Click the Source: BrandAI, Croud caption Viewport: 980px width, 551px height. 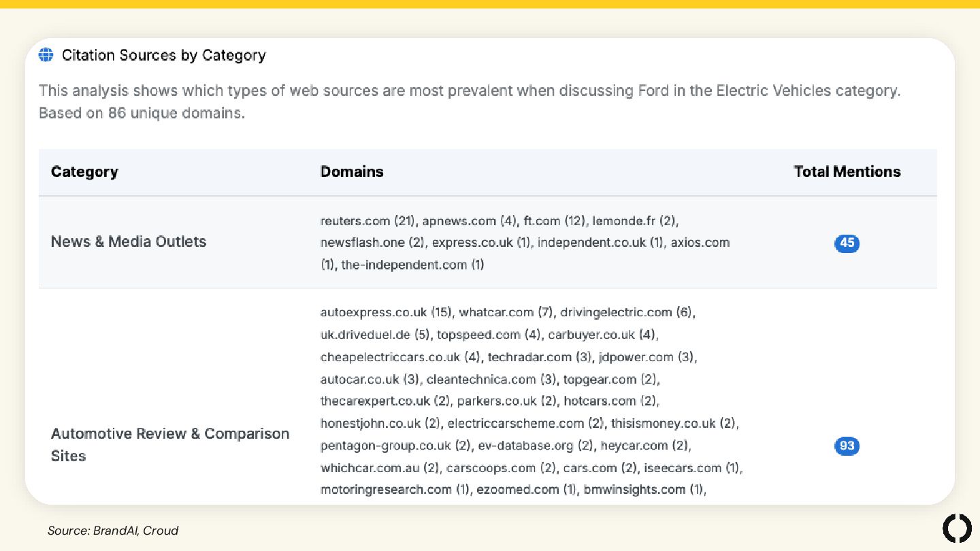pyautogui.click(x=113, y=531)
